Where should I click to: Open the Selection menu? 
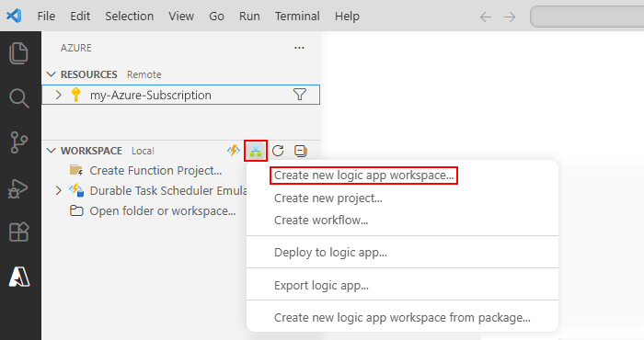(130, 16)
